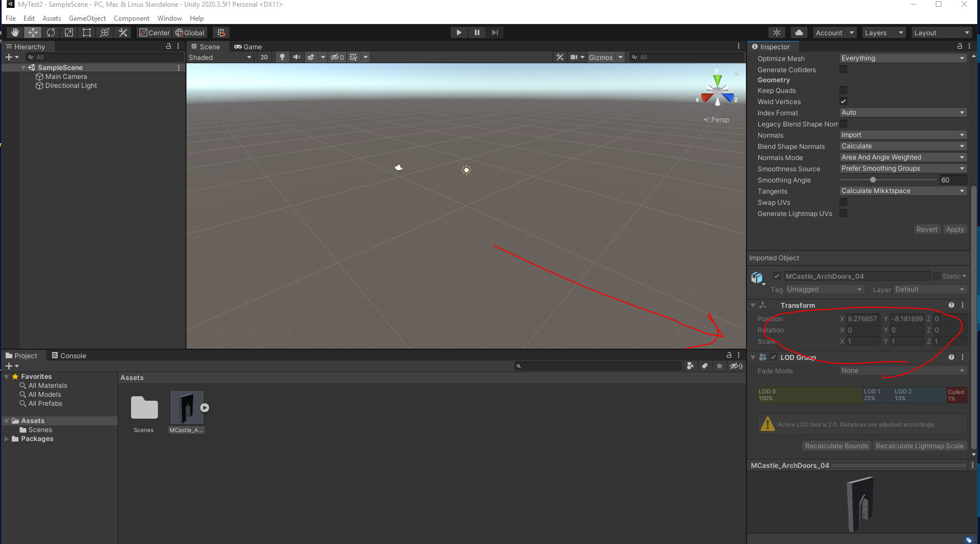Switch to the Console tab
This screenshot has height=544, width=980.
69,355
